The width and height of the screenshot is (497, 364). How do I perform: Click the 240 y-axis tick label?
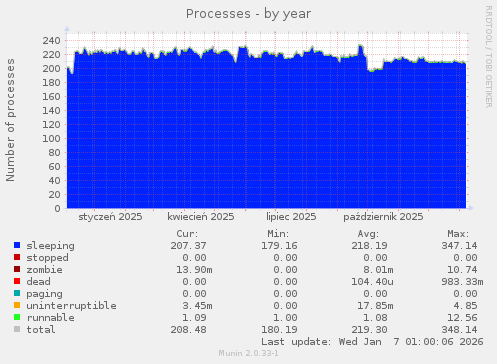click(x=51, y=41)
